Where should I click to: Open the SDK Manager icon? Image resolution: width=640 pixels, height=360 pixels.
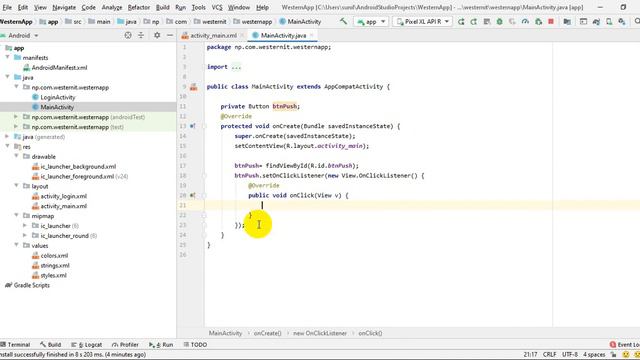pos(622,22)
